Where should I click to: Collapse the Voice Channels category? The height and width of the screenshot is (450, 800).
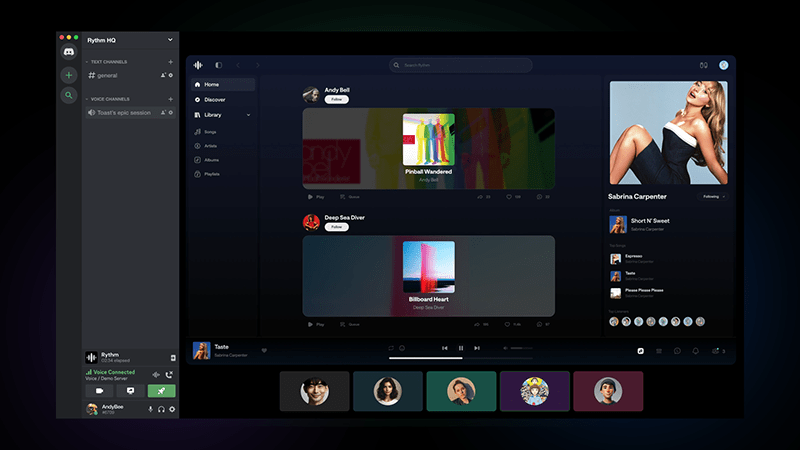click(x=107, y=99)
